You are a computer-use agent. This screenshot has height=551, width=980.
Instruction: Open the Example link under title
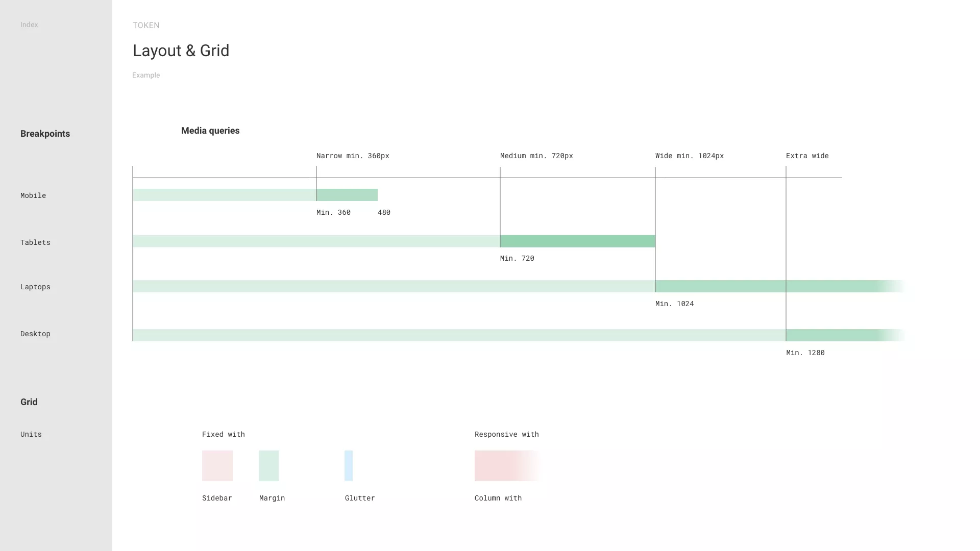146,75
